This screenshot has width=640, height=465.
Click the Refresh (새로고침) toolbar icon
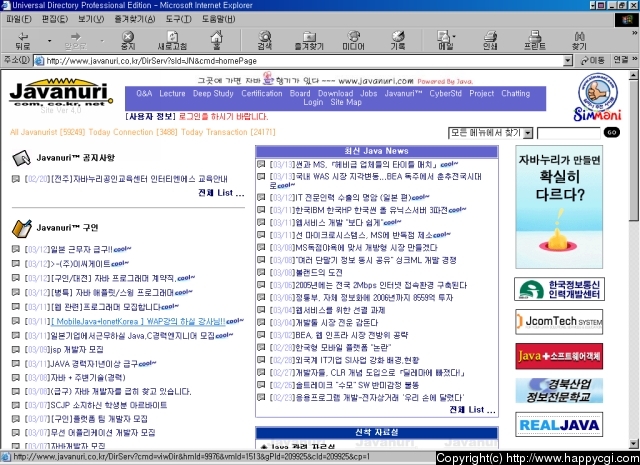point(172,40)
